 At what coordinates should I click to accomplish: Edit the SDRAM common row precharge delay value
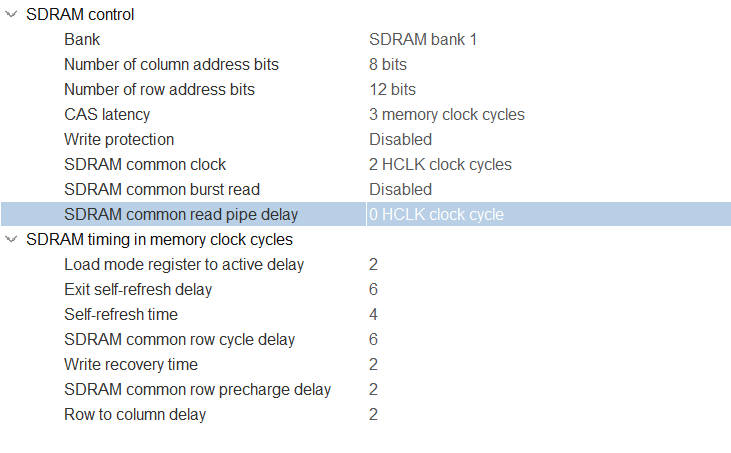tap(373, 390)
